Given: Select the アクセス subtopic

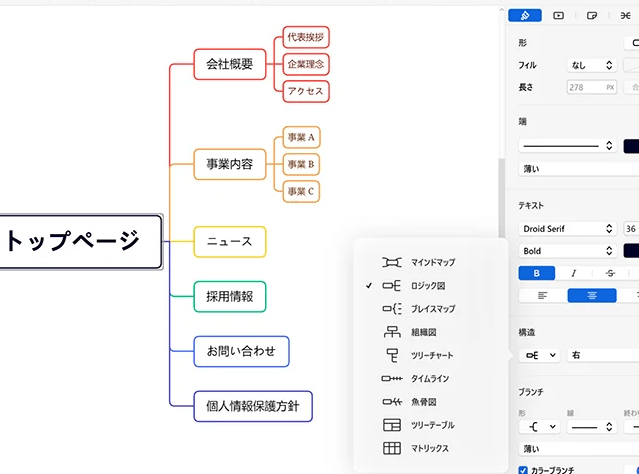Looking at the screenshot, I should [306, 91].
